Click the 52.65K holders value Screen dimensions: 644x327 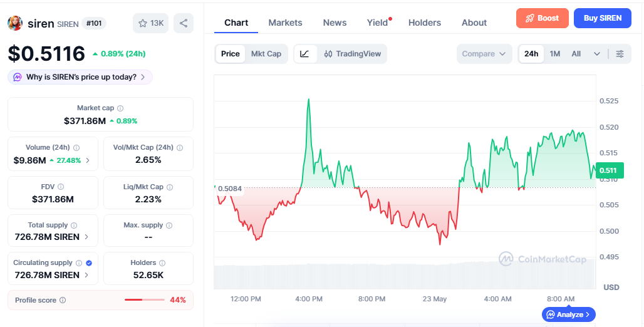pyautogui.click(x=148, y=275)
